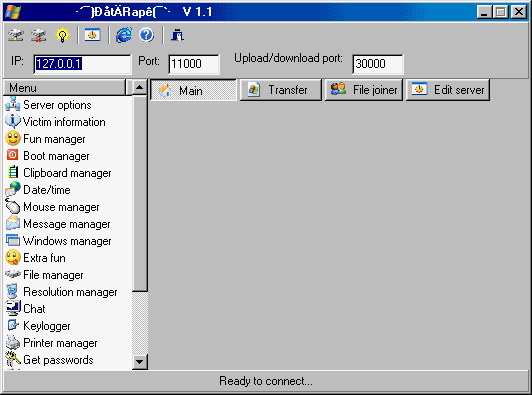Screen dimensions: 532x395
Task: Open the Edit server tab
Action: [x=448, y=90]
